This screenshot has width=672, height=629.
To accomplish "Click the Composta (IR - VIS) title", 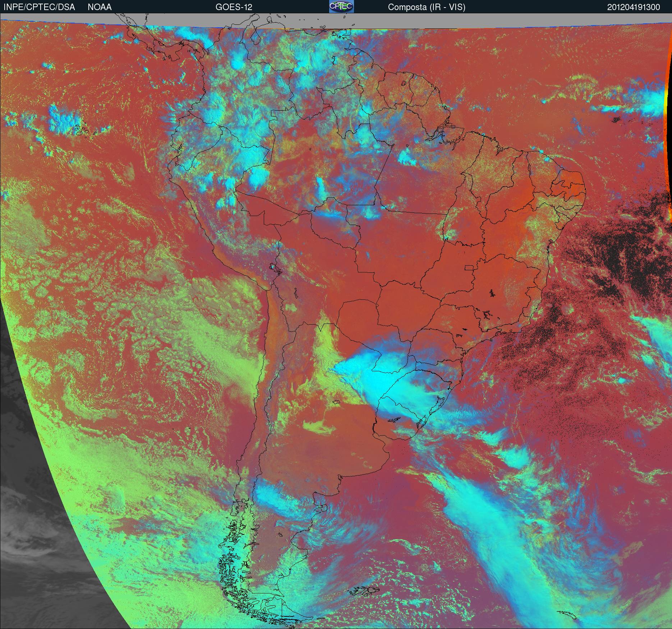I will tap(427, 8).
